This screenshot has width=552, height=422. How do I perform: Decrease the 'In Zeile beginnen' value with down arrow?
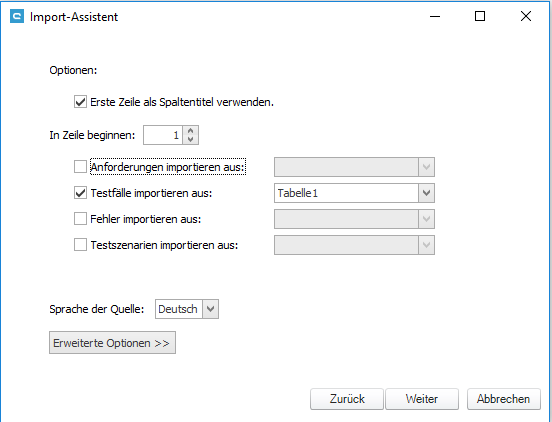[190, 139]
